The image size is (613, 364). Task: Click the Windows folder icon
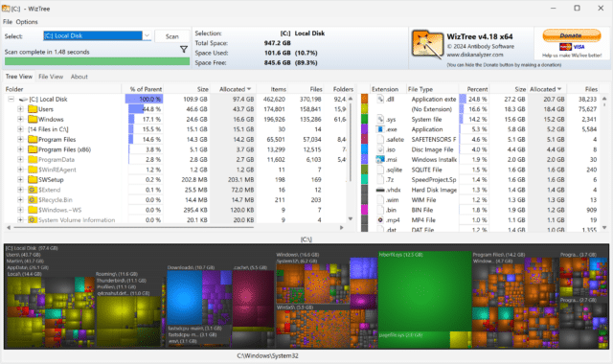(x=33, y=119)
